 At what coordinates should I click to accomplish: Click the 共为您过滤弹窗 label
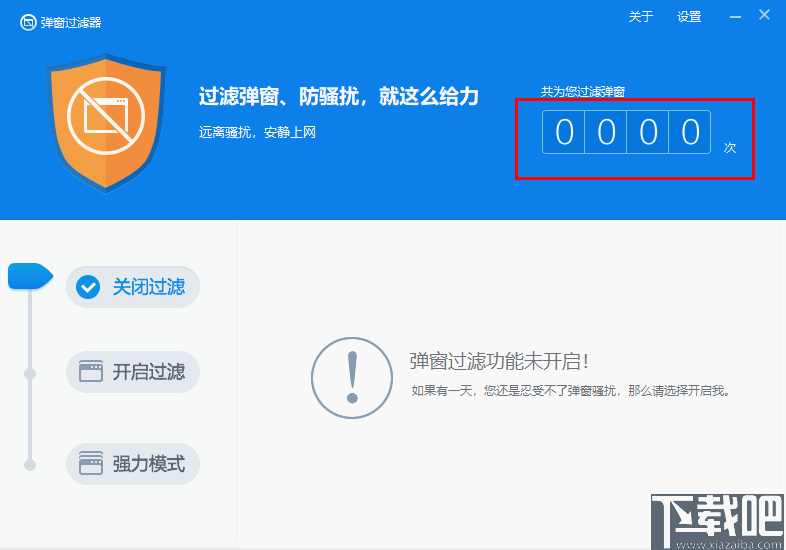tap(582, 92)
